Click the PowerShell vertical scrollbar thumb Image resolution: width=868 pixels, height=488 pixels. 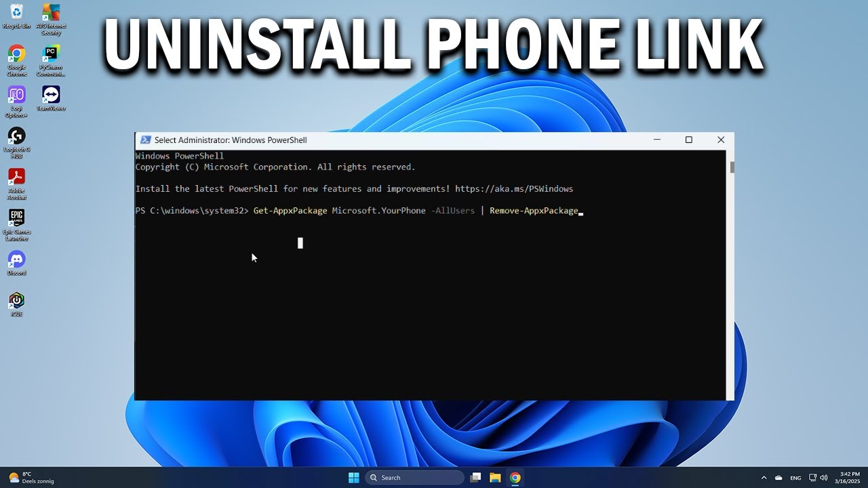tap(732, 167)
